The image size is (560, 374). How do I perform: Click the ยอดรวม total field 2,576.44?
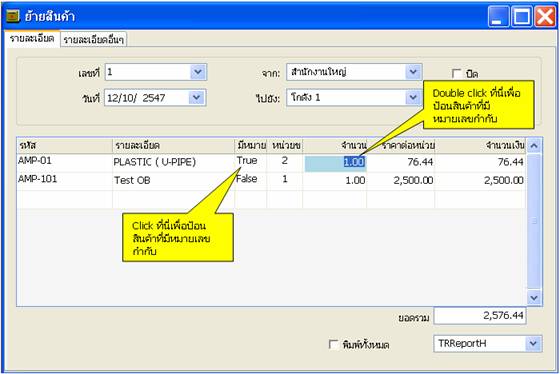[480, 316]
